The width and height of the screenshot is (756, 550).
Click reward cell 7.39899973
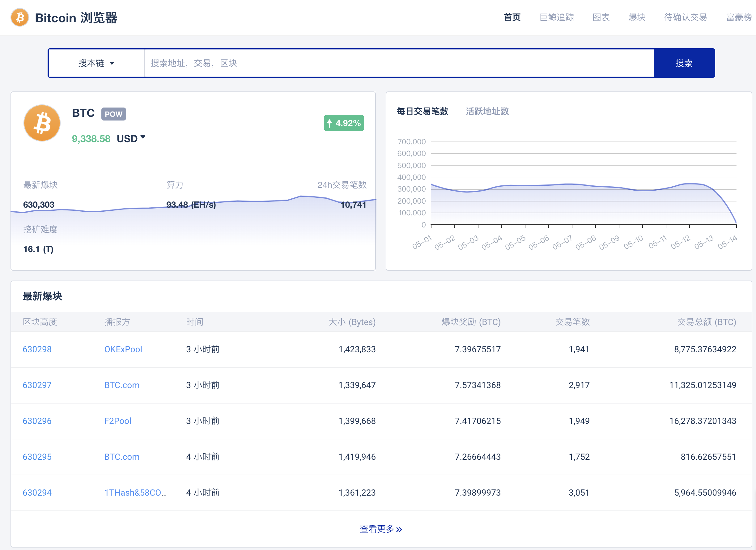click(x=478, y=492)
